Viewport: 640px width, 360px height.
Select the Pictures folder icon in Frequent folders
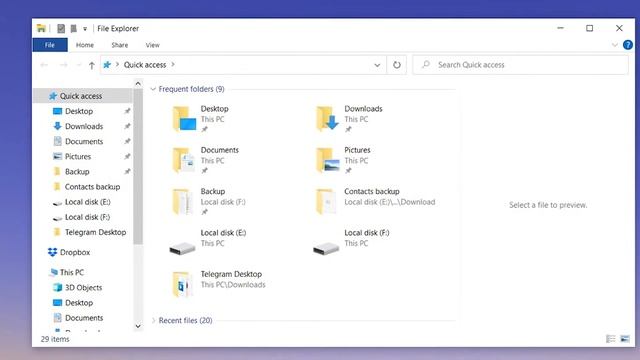(x=327, y=160)
